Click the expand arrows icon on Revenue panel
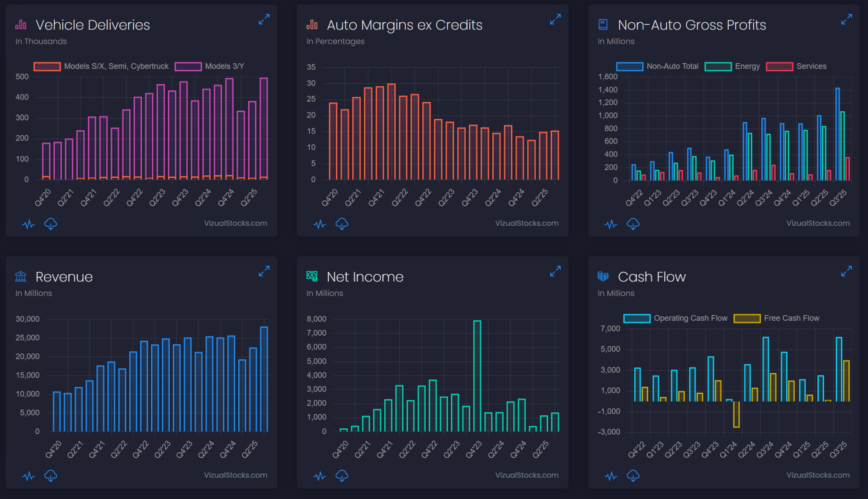The height and width of the screenshot is (499, 868). [x=264, y=271]
